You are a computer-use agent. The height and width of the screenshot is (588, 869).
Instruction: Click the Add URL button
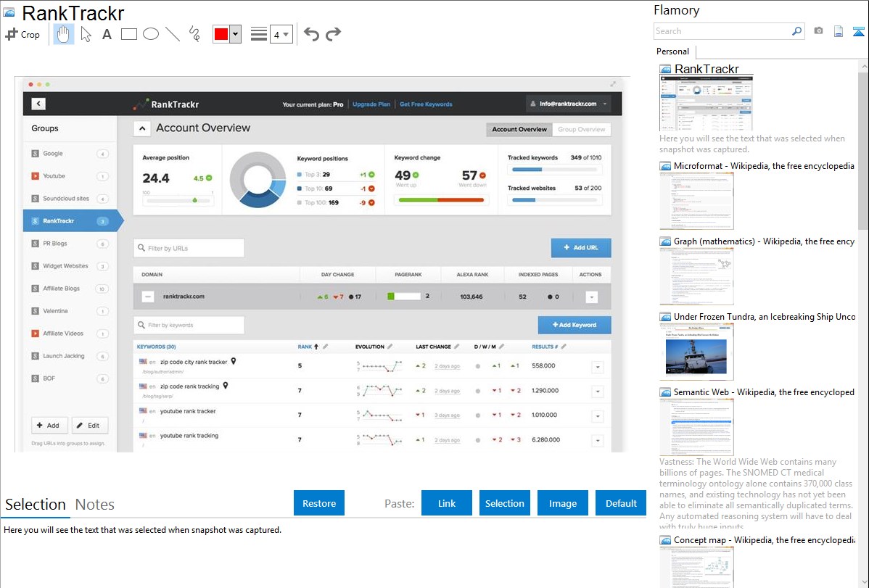(581, 248)
